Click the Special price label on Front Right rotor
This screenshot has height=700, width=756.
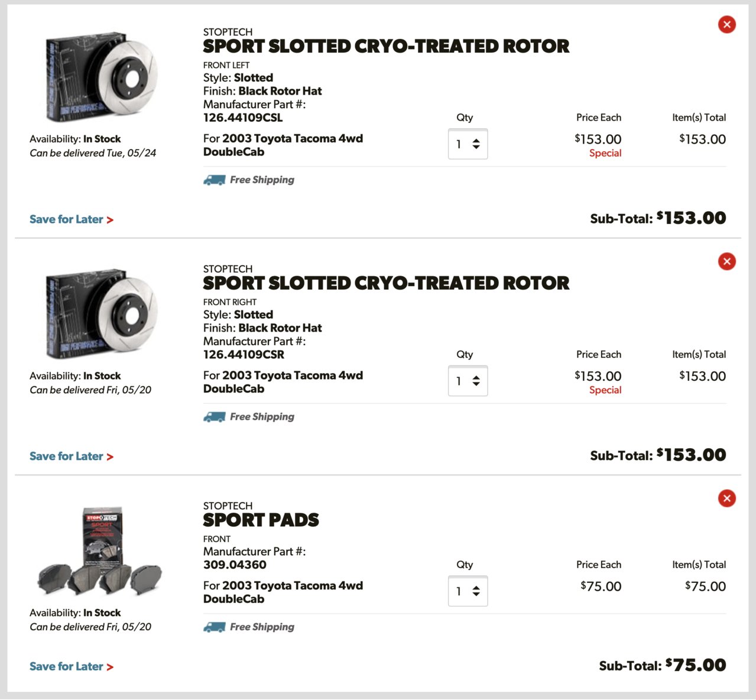click(605, 390)
